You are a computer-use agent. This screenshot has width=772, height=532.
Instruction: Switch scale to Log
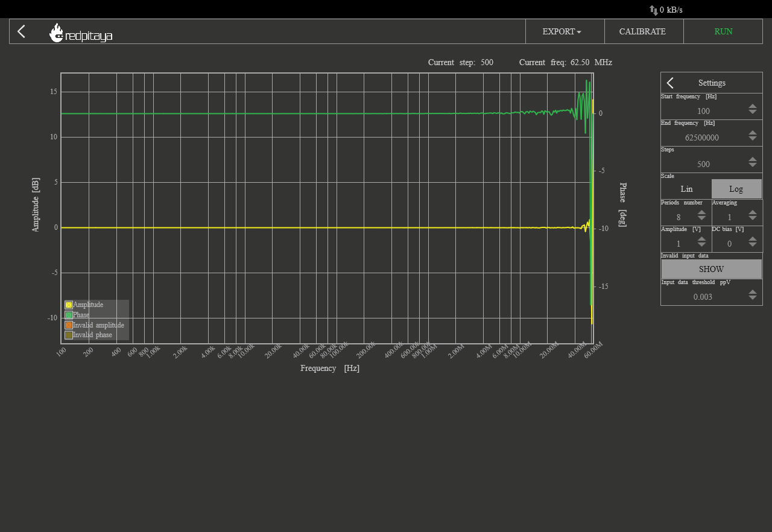click(736, 189)
